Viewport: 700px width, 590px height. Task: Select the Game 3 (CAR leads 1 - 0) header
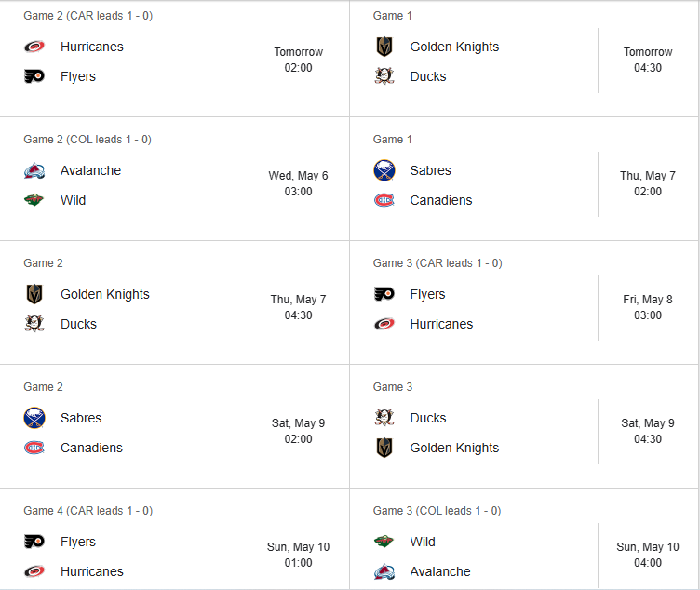[x=437, y=262]
